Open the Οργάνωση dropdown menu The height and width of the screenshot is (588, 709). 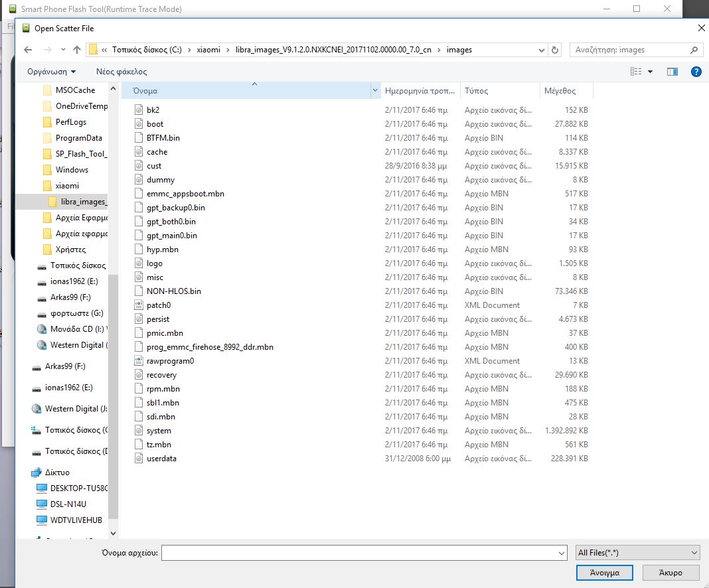pos(51,72)
